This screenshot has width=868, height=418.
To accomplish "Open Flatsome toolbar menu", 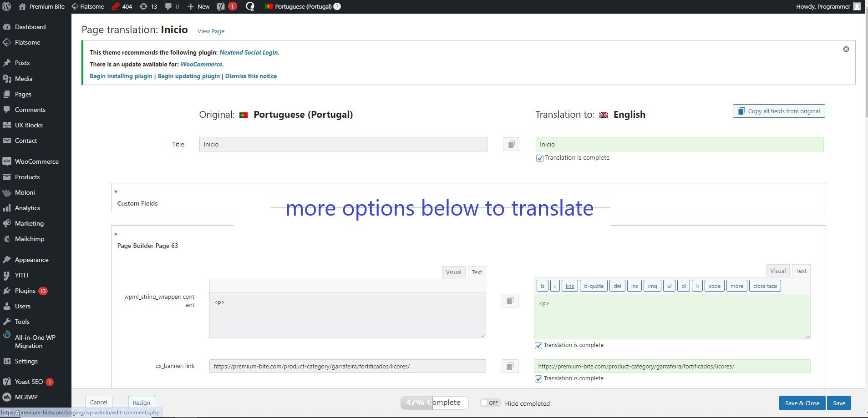I will (88, 6).
